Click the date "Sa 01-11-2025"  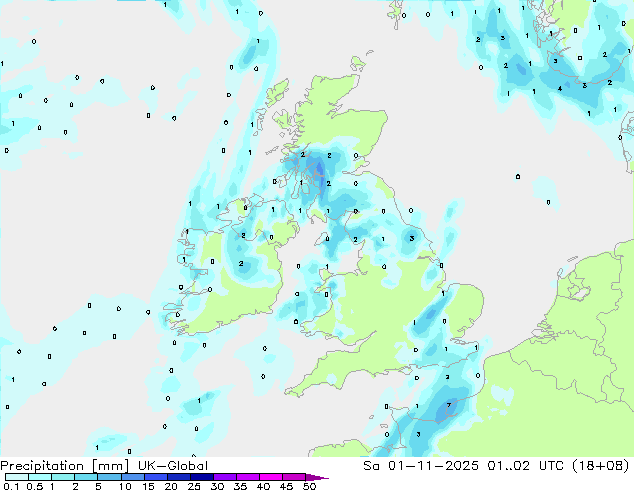pos(421,466)
